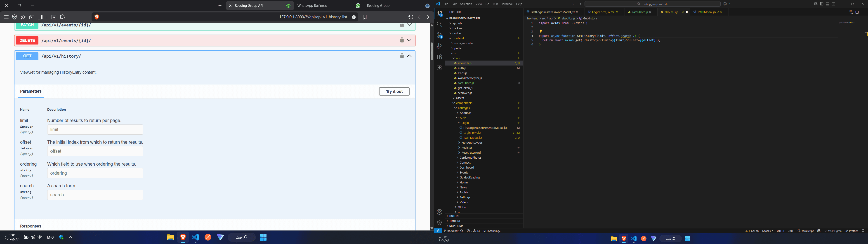868x244 pixels.
Task: Open Manage gear icon in VS Code
Action: pyautogui.click(x=439, y=223)
